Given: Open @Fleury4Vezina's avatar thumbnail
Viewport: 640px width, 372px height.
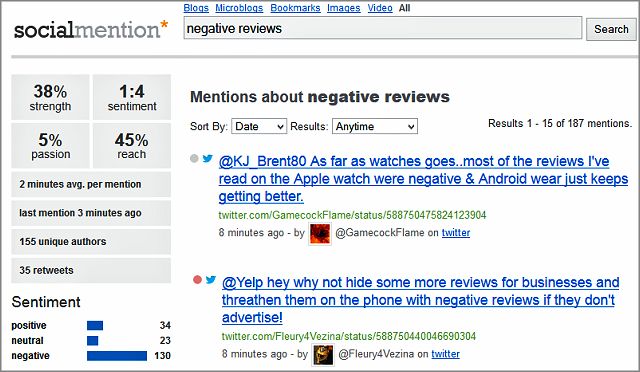Looking at the screenshot, I should point(323,355).
